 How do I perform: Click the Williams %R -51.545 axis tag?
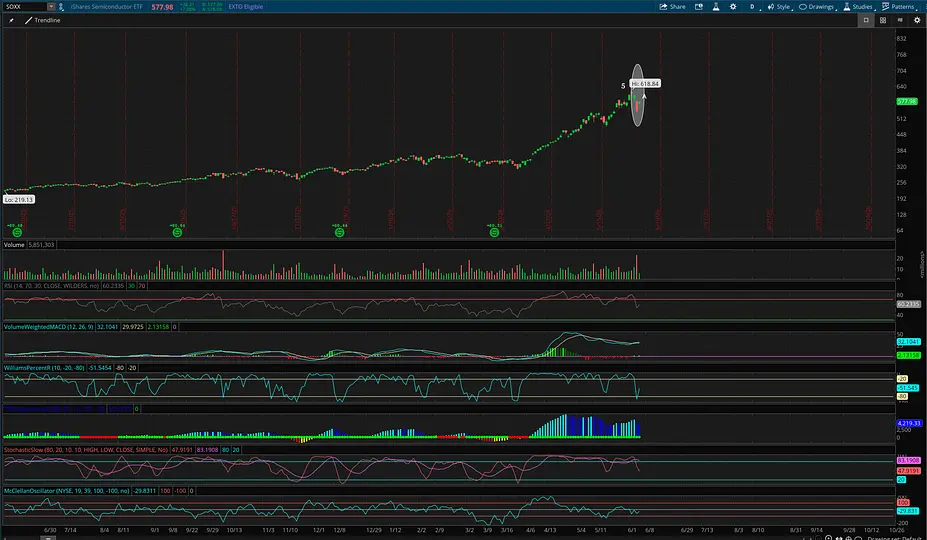point(907,388)
